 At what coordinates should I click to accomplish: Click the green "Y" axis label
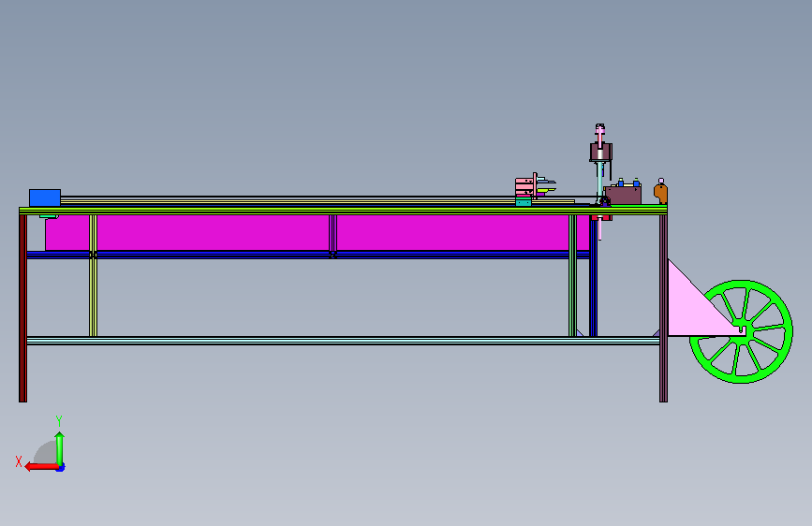(59, 421)
